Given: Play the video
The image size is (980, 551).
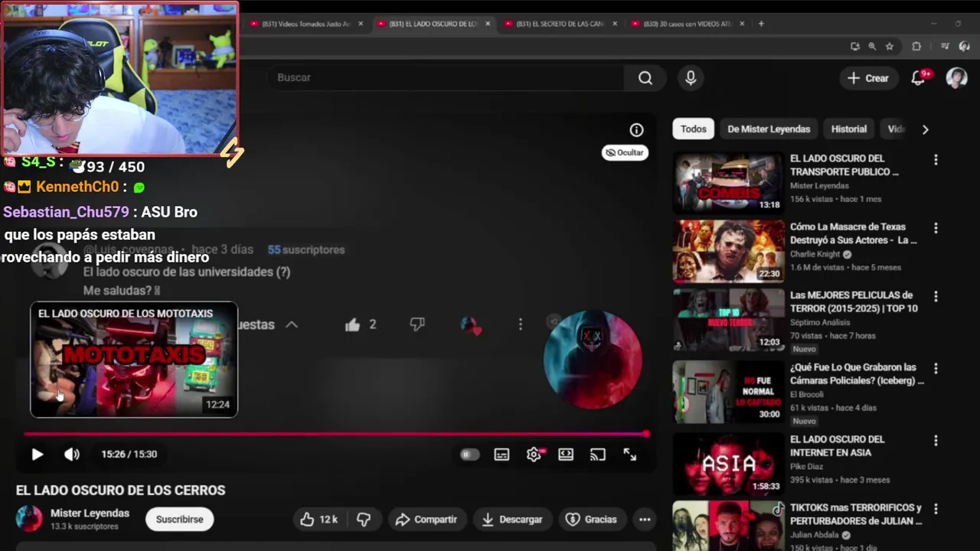Looking at the screenshot, I should [x=37, y=455].
